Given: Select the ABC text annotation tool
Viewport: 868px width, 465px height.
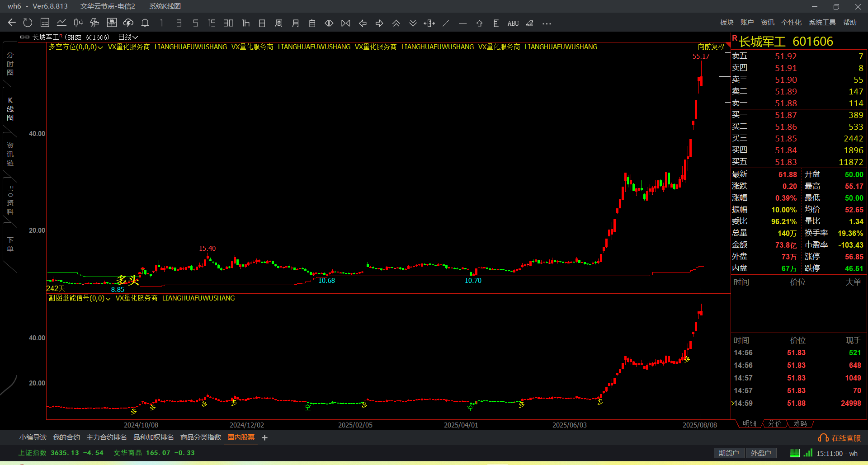Looking at the screenshot, I should (x=513, y=23).
